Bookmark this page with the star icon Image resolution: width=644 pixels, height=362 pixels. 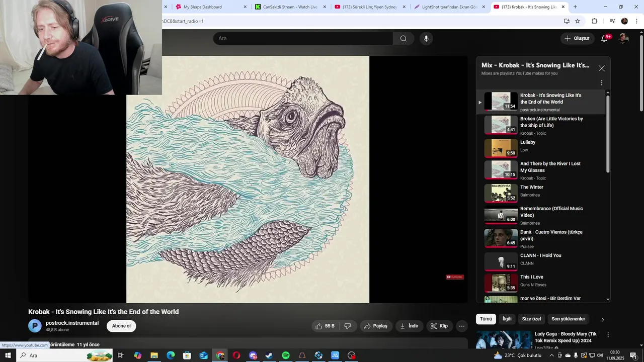tap(578, 21)
